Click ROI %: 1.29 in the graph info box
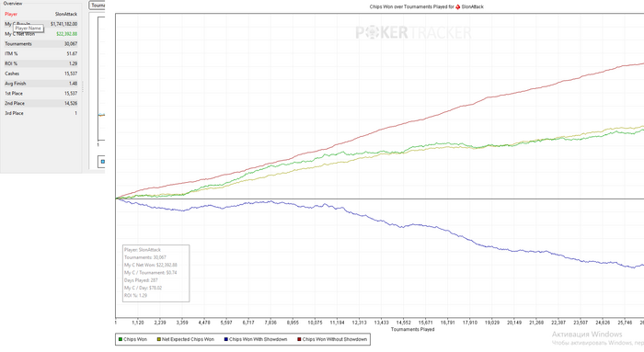This screenshot has height=352, width=644. [135, 295]
